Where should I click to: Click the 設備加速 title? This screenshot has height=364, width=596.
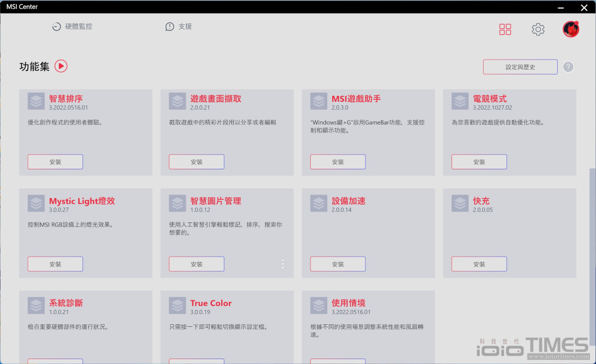[349, 201]
